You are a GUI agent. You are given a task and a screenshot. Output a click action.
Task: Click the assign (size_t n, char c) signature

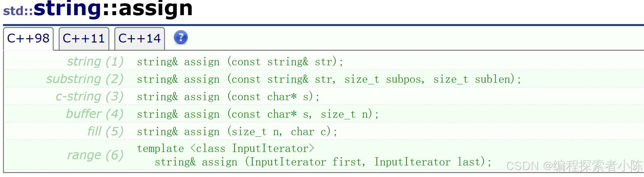point(237,132)
